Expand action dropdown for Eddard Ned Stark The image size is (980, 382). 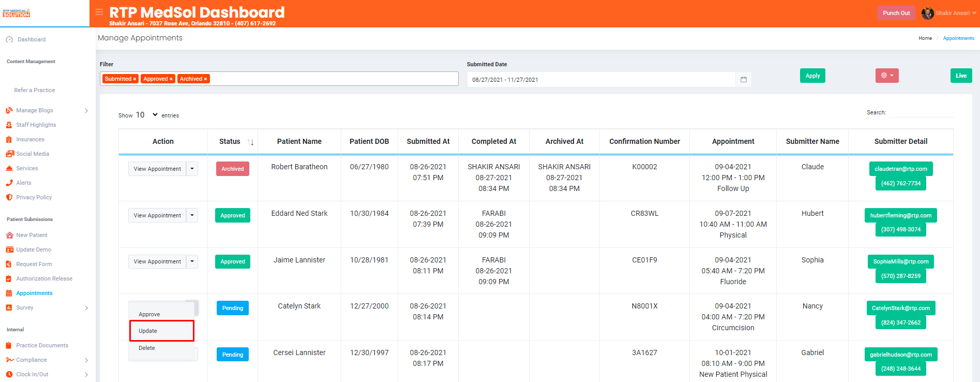click(x=192, y=215)
